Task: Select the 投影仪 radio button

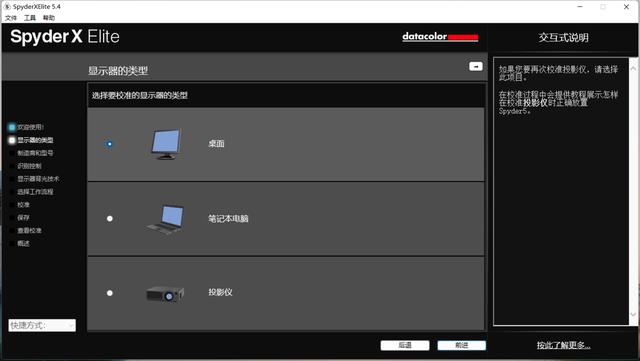Action: [109, 293]
